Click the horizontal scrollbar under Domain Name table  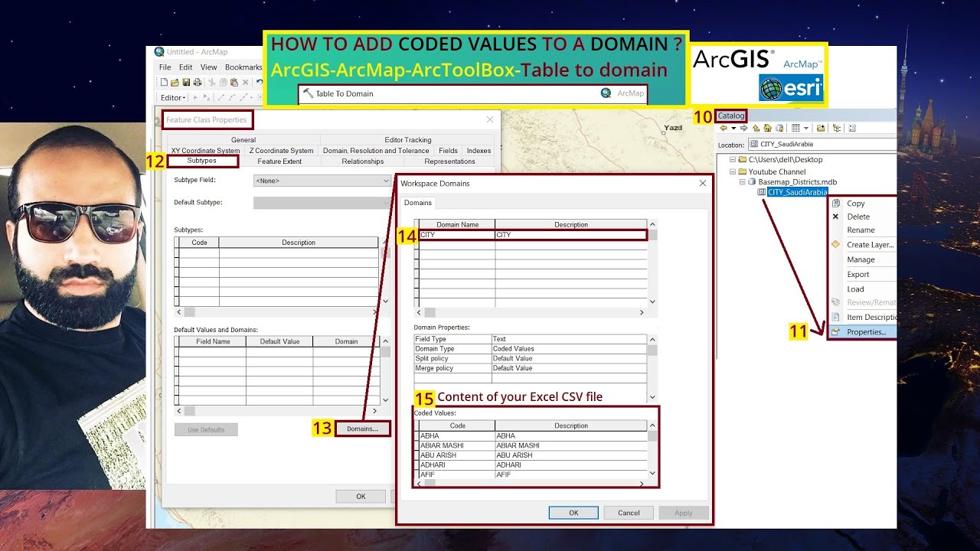coord(531,312)
